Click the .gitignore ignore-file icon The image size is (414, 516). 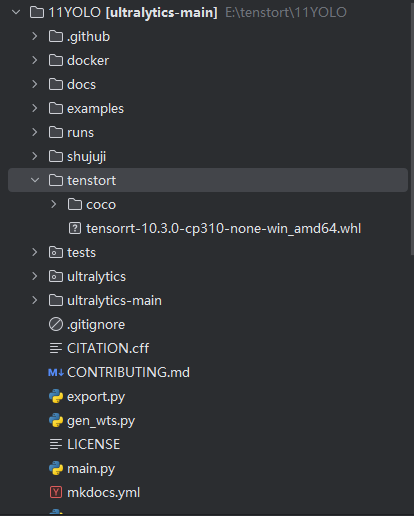[x=56, y=324]
